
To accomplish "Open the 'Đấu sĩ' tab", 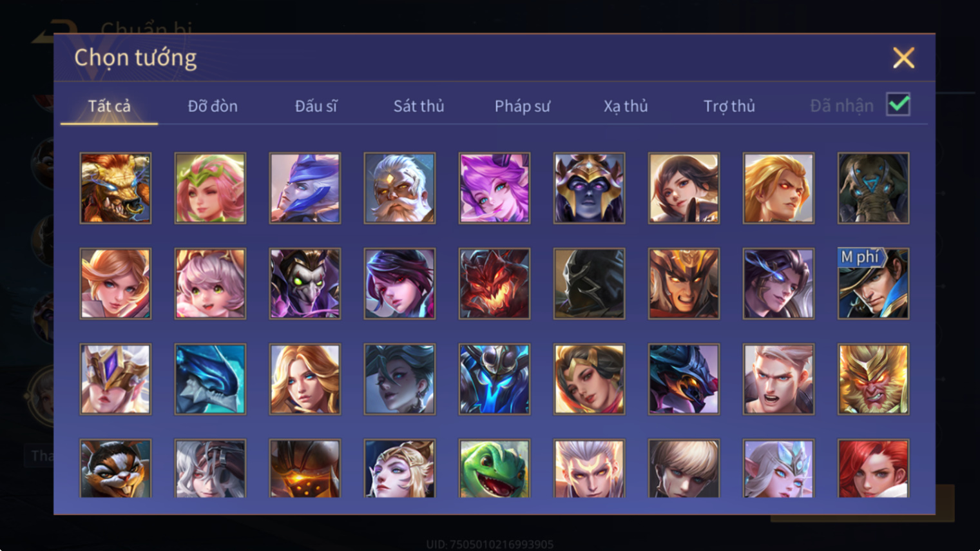I will click(316, 106).
